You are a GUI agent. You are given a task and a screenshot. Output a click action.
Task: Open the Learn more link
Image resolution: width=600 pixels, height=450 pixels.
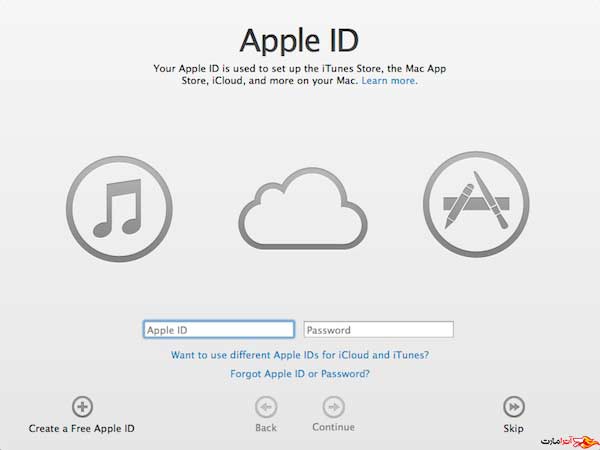point(389,81)
